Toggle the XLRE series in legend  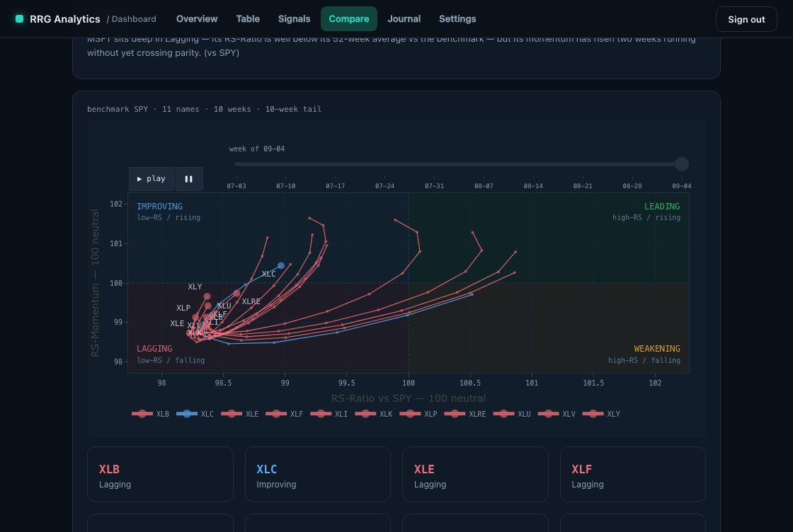coord(465,414)
